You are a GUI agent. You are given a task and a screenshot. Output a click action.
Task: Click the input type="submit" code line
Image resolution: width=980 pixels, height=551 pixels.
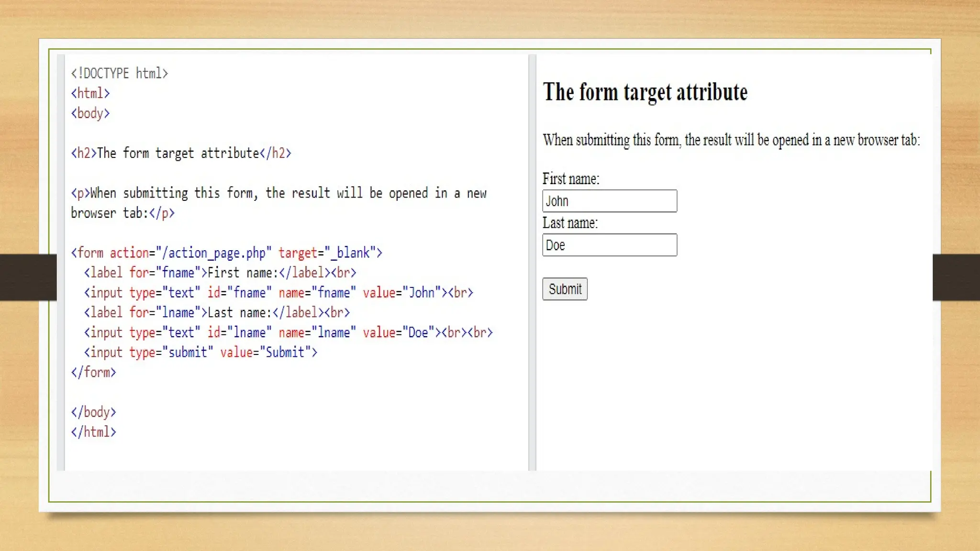click(x=200, y=353)
